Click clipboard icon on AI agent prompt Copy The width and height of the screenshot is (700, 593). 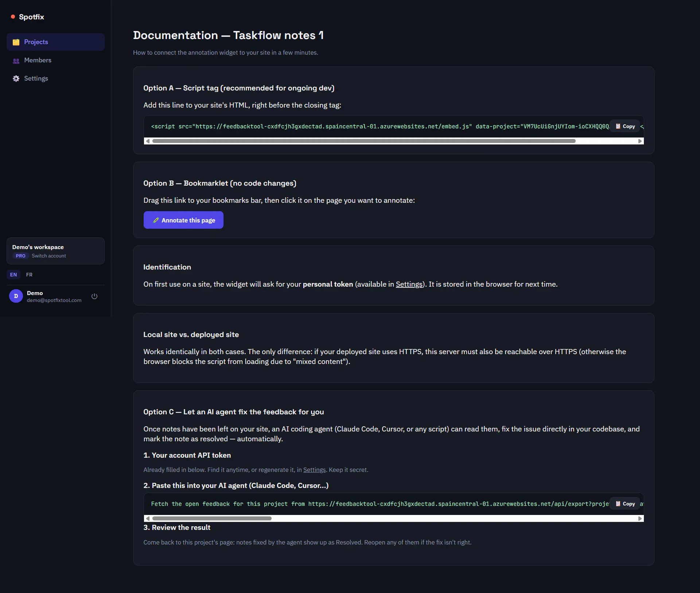[x=618, y=504]
